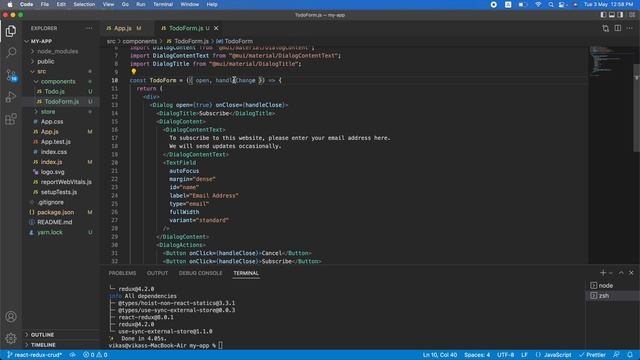Collapse the src folder
Image resolution: width=640 pixels, height=360 pixels.
(x=42, y=71)
